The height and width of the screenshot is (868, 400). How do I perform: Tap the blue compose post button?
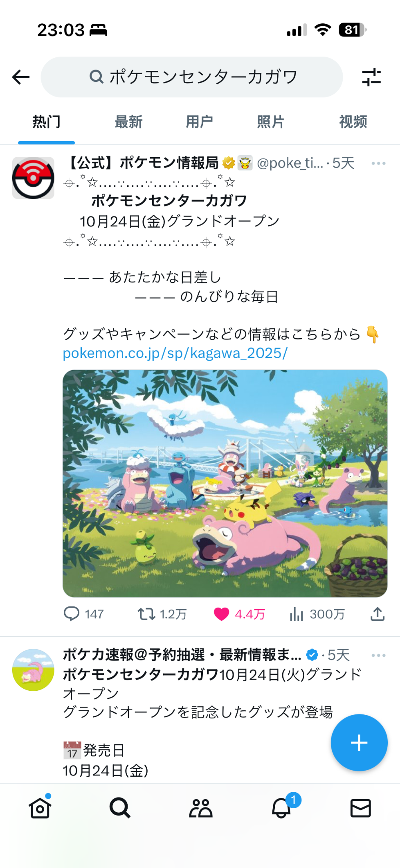point(359,743)
